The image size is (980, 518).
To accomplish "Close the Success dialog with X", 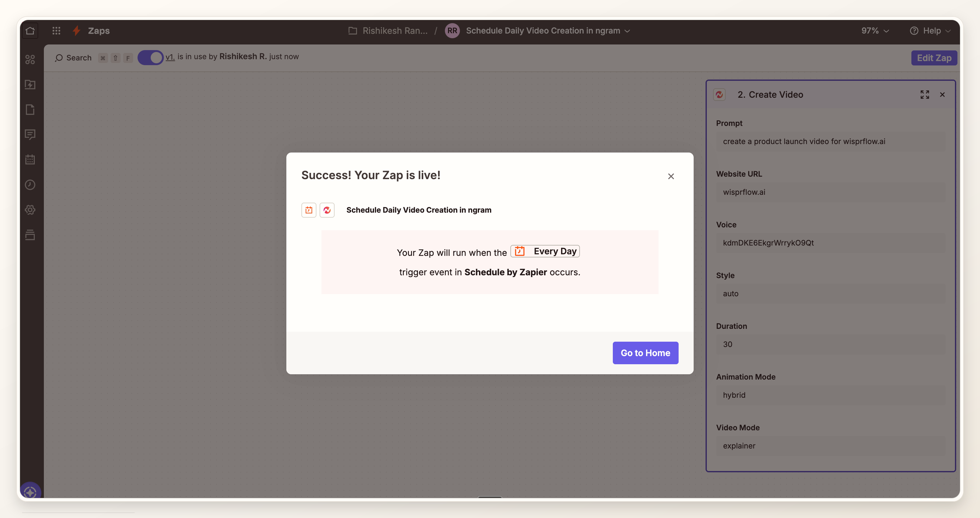I will 671,176.
